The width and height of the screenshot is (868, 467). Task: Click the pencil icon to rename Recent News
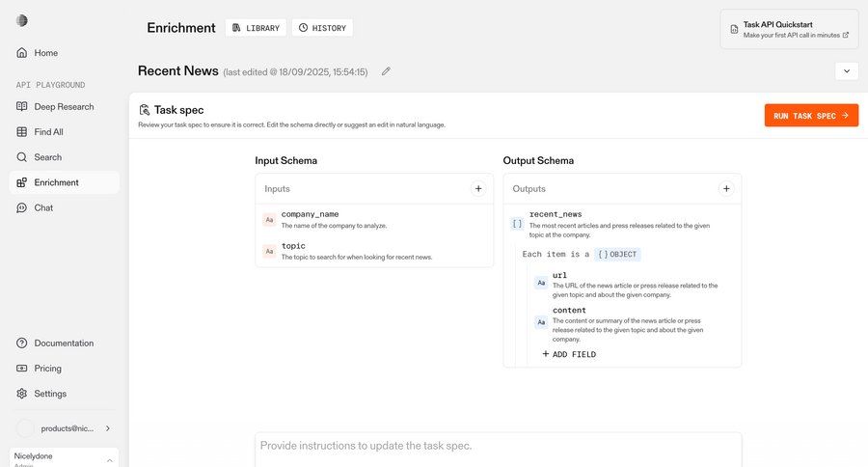387,71
